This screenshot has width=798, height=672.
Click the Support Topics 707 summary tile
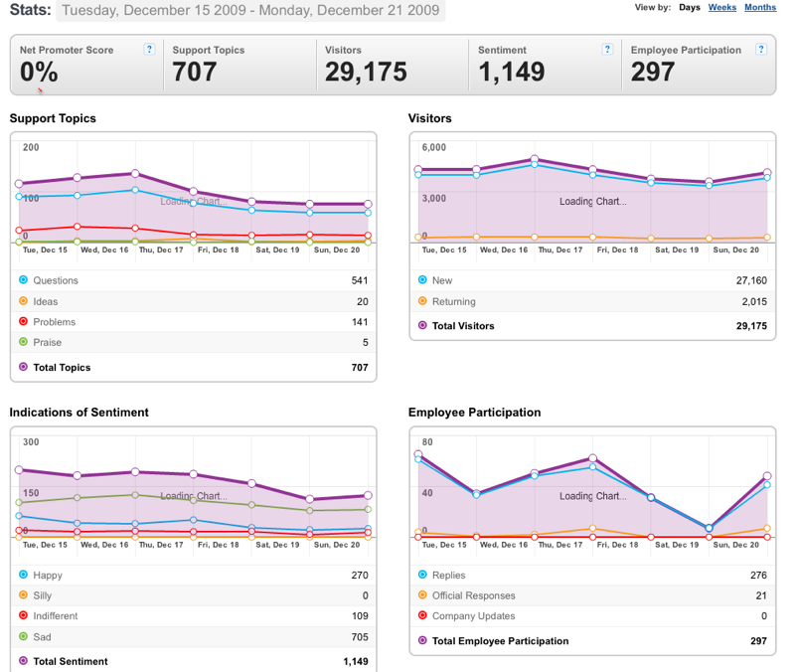click(x=239, y=65)
